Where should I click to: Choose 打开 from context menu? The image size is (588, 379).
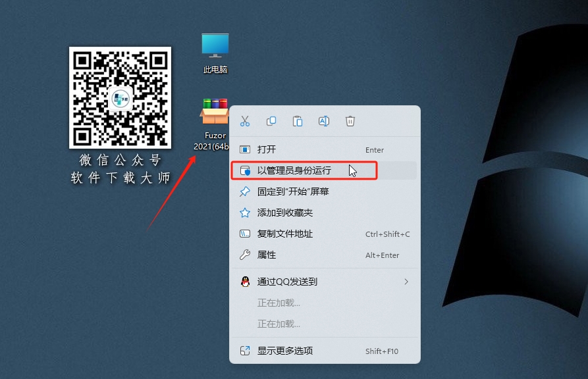[x=325, y=149]
